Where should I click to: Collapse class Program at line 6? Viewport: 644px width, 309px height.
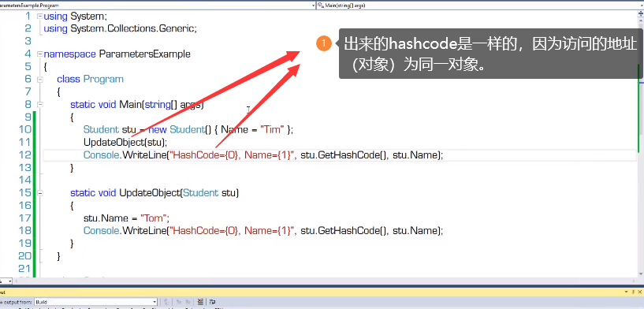click(x=40, y=80)
